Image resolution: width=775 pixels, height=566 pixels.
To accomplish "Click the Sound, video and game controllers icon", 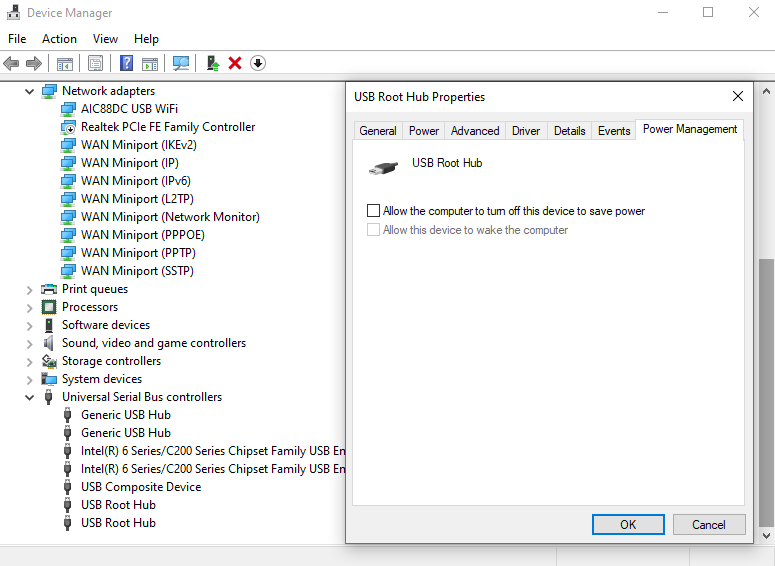I will coord(48,343).
